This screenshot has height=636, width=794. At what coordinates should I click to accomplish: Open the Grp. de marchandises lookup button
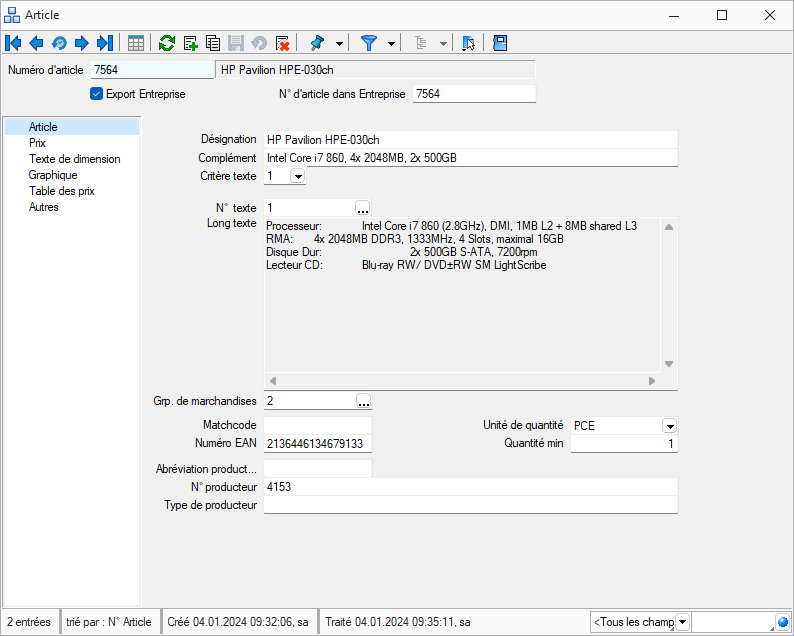tap(364, 401)
